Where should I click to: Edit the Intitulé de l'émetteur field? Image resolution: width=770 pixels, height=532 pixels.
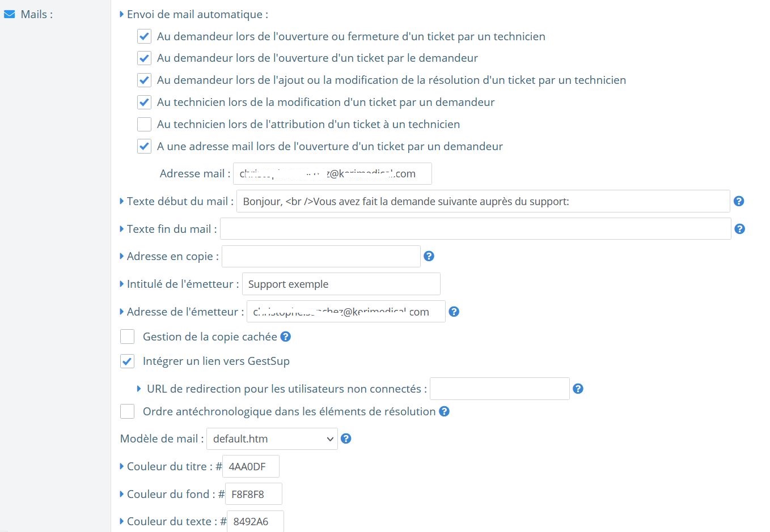click(x=341, y=284)
